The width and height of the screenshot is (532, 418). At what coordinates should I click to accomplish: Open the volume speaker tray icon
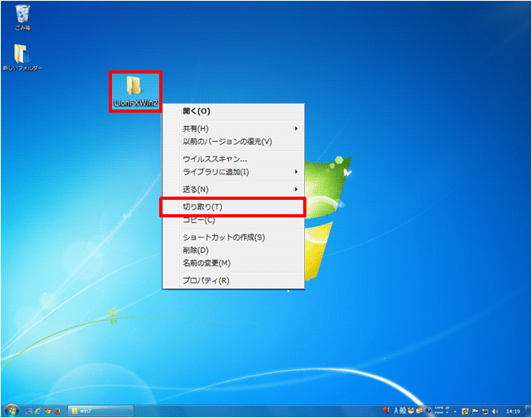pyautogui.click(x=495, y=412)
